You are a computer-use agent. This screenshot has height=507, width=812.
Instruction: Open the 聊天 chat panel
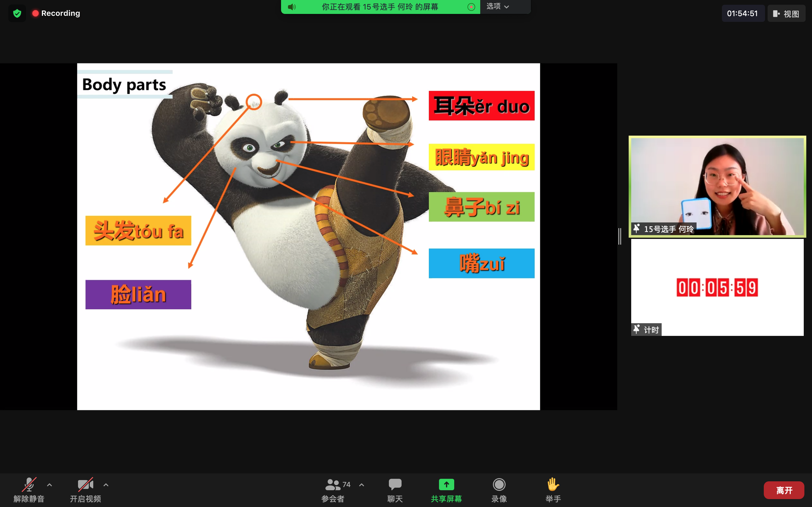tap(395, 490)
